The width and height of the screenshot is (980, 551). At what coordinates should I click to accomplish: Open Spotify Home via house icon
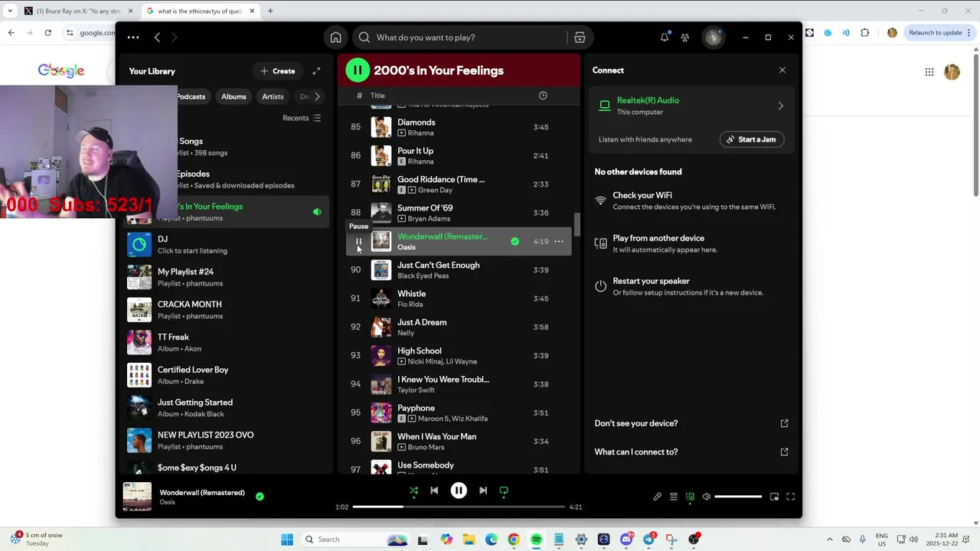(x=335, y=37)
